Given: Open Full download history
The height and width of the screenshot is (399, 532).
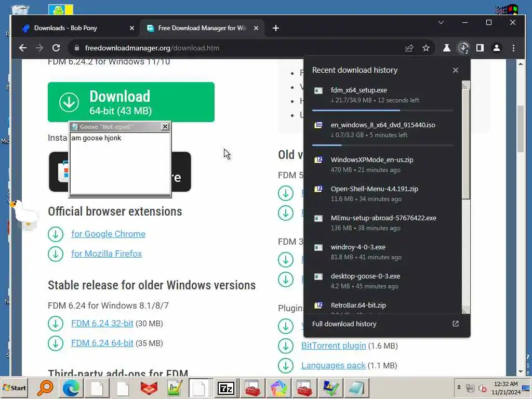Looking at the screenshot, I should (x=385, y=324).
